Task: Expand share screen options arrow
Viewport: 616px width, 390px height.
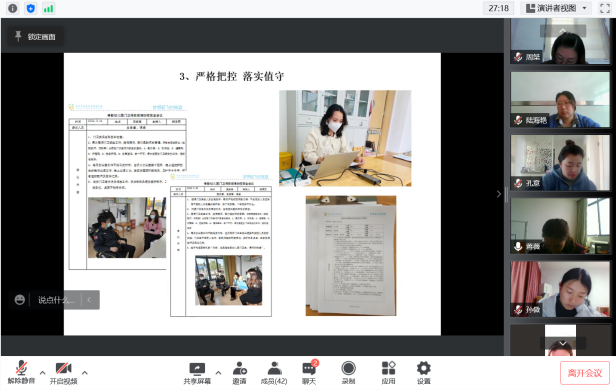Action: coord(218,372)
